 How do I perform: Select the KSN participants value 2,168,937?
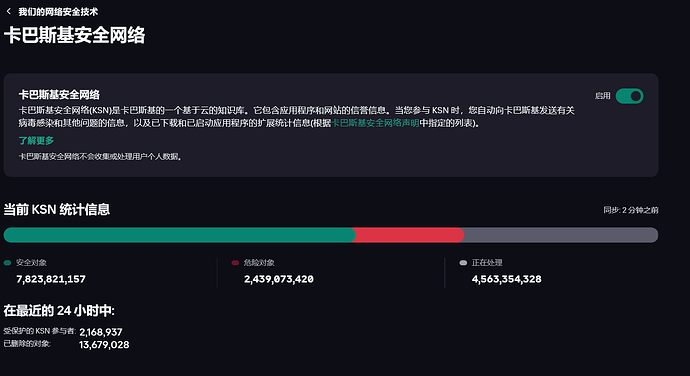click(101, 332)
